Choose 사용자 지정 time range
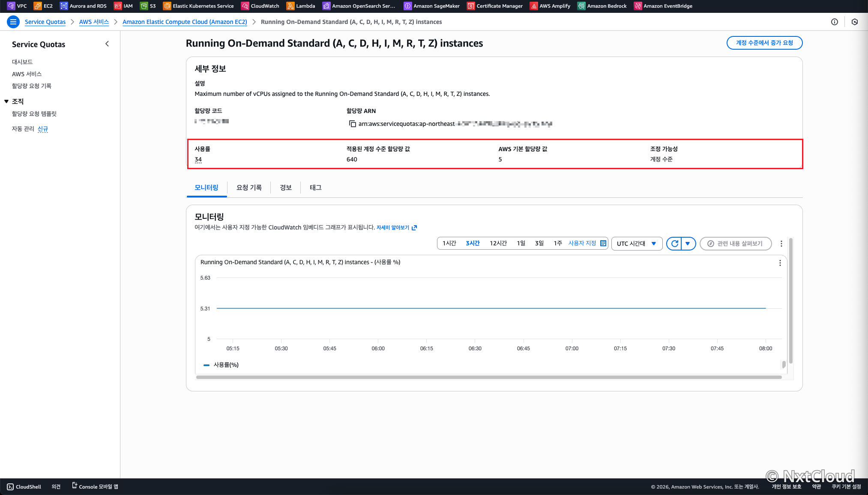This screenshot has height=495, width=868. pyautogui.click(x=582, y=243)
